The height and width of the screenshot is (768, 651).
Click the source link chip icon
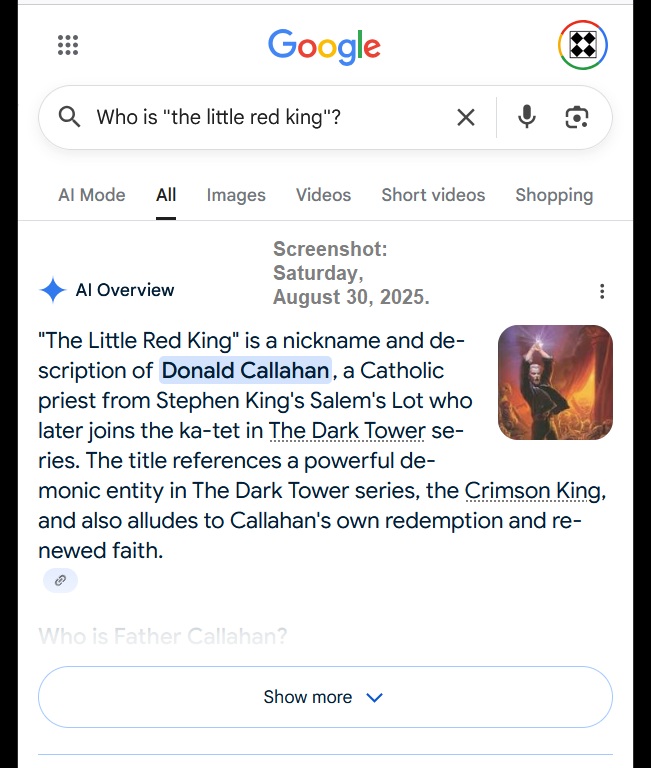click(x=60, y=580)
